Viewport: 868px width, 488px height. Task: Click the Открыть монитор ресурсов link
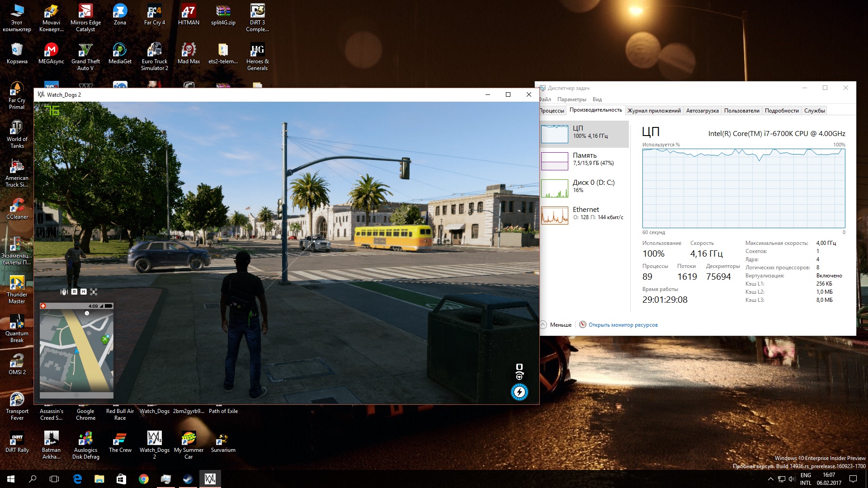[623, 325]
